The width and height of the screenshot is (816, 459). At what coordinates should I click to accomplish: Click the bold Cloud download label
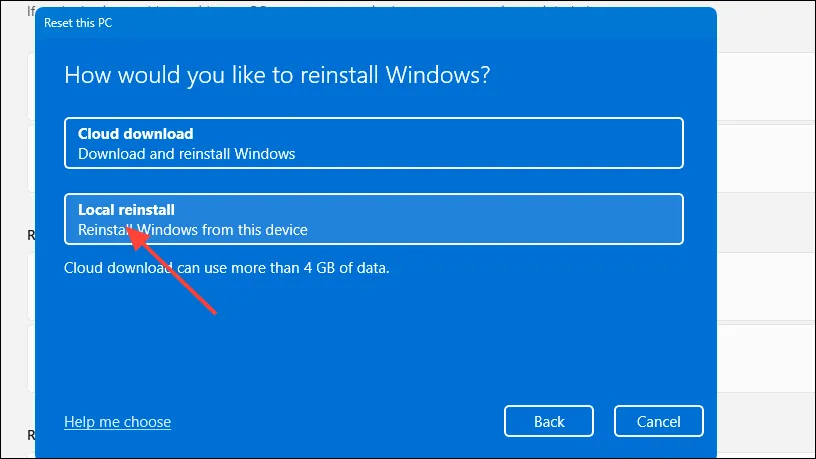point(135,134)
